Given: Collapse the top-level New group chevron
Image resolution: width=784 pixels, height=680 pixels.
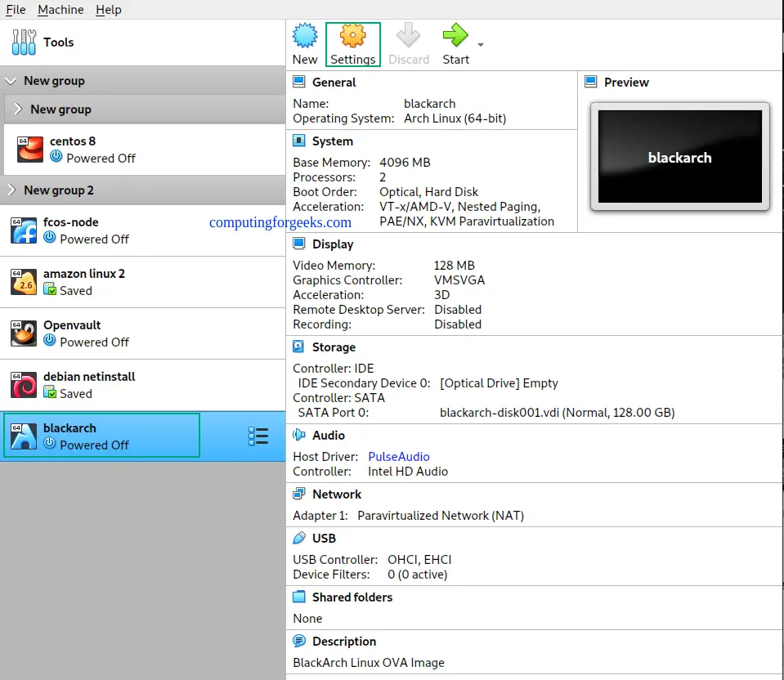Looking at the screenshot, I should (x=11, y=80).
